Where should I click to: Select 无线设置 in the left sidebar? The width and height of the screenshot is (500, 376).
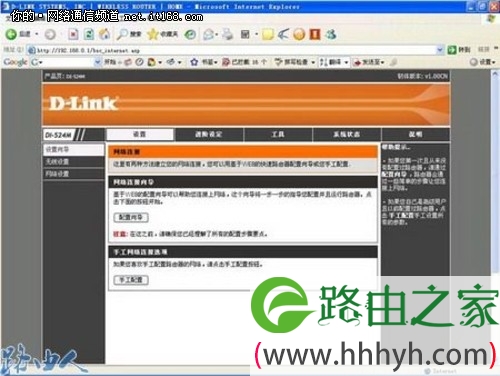(x=74, y=162)
